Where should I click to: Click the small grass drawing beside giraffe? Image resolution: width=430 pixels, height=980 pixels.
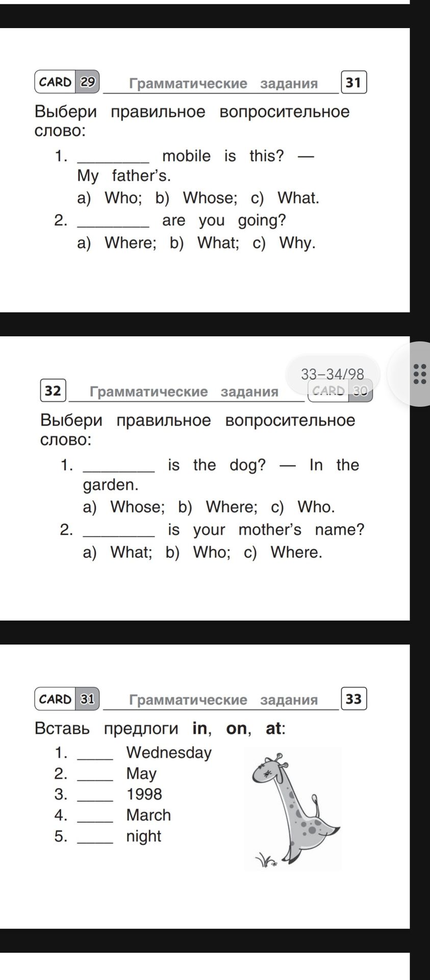tap(266, 860)
